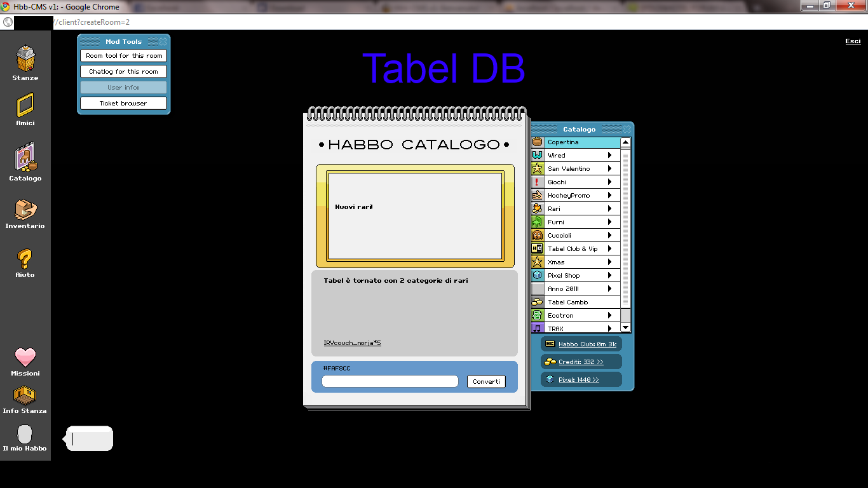868x488 pixels.
Task: Click the Xmas star icon
Action: 538,262
